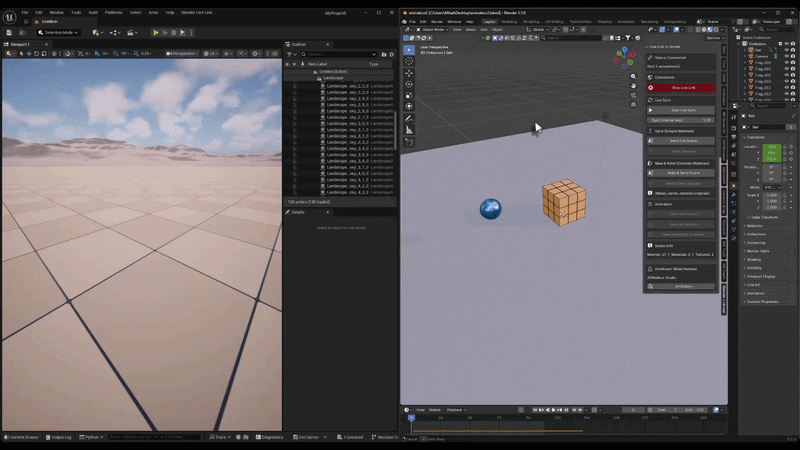Expand the Relations panel in Blender properties
800x450 pixels.
[x=755, y=226]
